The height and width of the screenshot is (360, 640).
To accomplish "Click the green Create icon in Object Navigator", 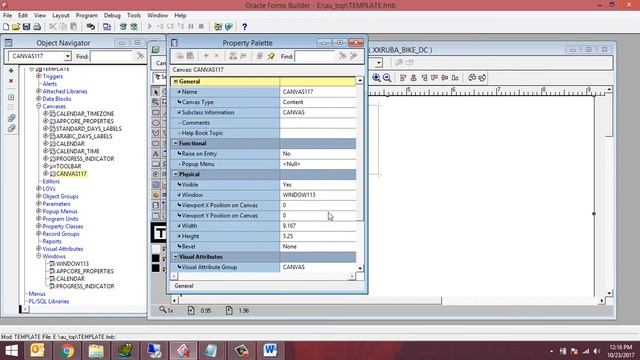I will tap(11, 71).
